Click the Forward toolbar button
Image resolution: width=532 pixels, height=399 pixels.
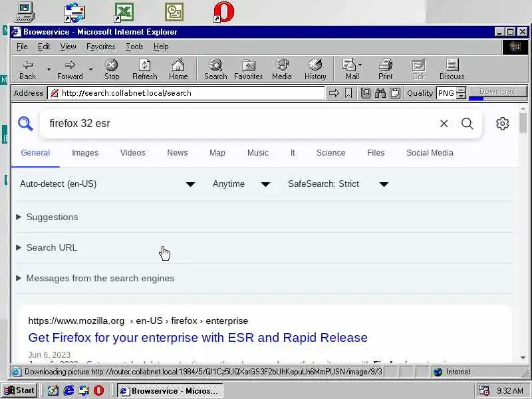[x=70, y=70]
